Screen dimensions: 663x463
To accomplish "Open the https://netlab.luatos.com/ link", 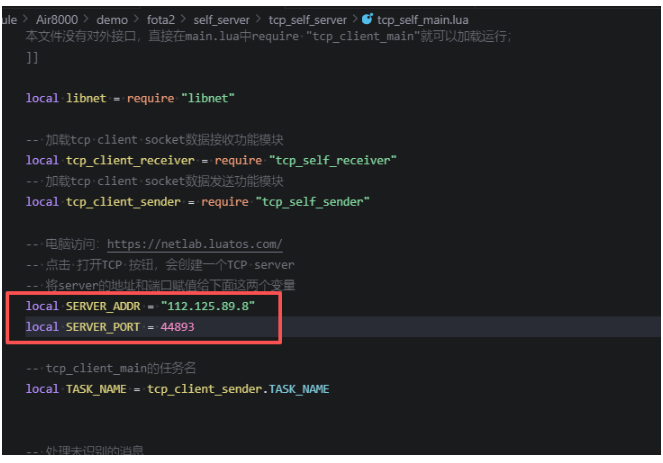I will [195, 244].
